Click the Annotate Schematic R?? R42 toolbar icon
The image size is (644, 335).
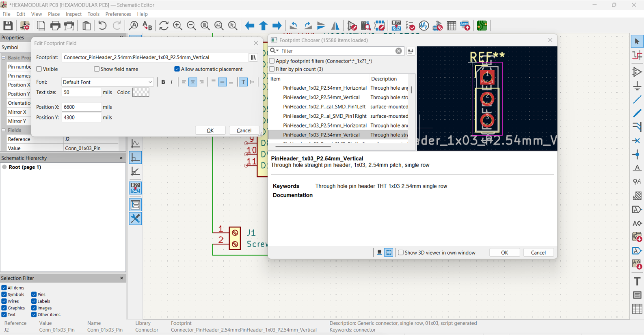(x=396, y=26)
